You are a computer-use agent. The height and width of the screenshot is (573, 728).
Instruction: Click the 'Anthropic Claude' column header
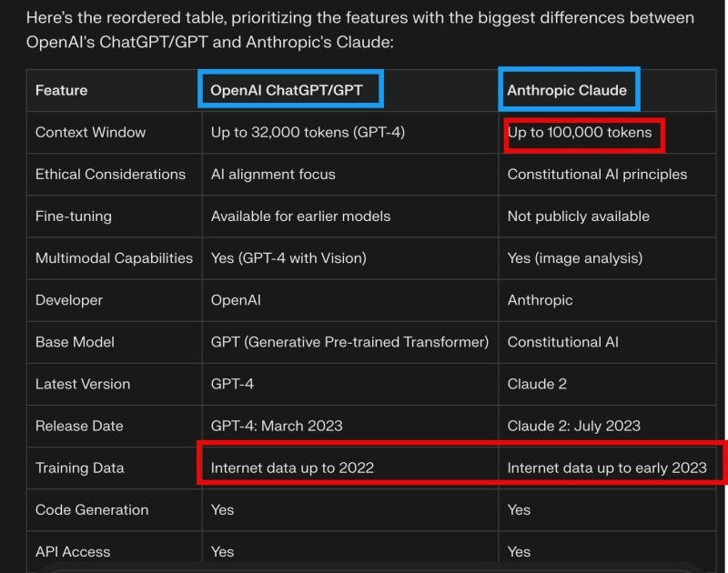[x=567, y=90]
